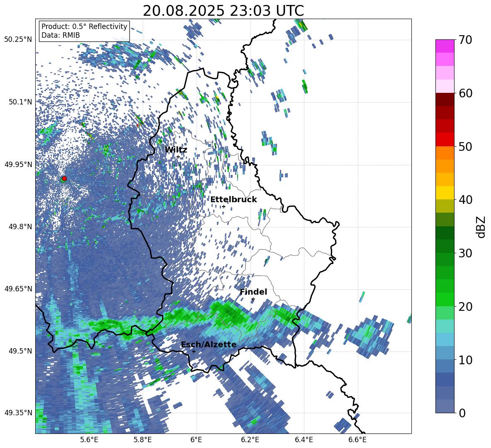Click the 50.1°N latitude tick label
Viewport: 491px width, 448px height.
coord(20,102)
